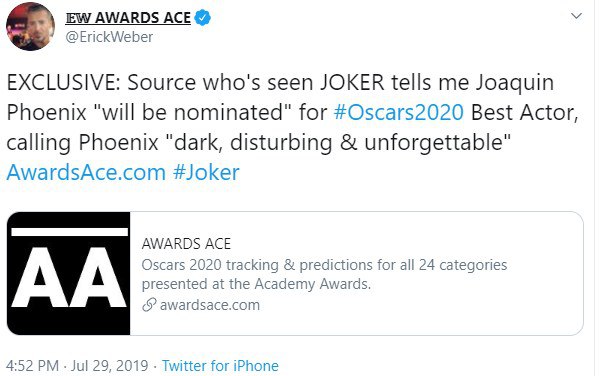Open the awardsace.com domain in the card

pyautogui.click(x=210, y=305)
